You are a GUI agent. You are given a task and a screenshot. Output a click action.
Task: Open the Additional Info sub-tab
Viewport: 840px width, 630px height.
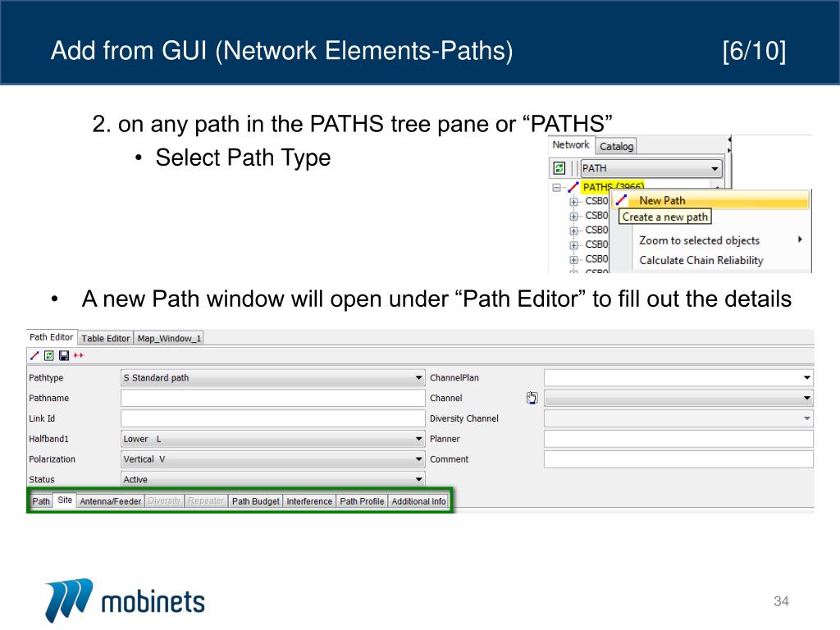418,501
